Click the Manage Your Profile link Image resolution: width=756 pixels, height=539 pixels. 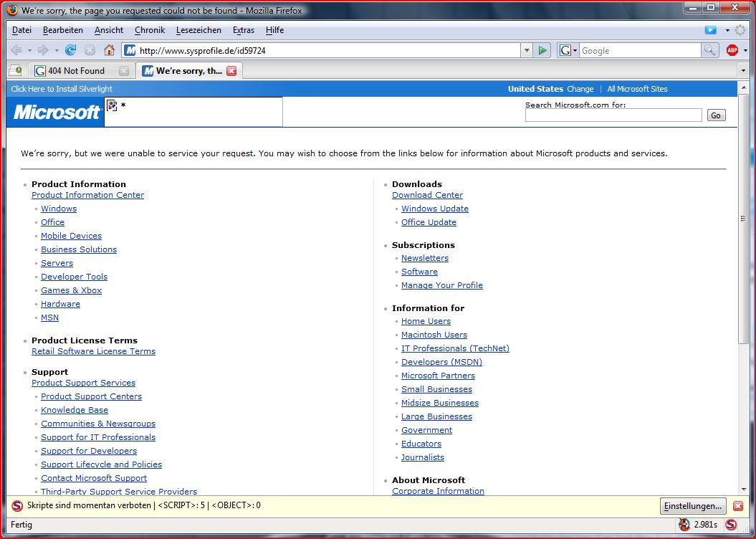[x=442, y=285]
